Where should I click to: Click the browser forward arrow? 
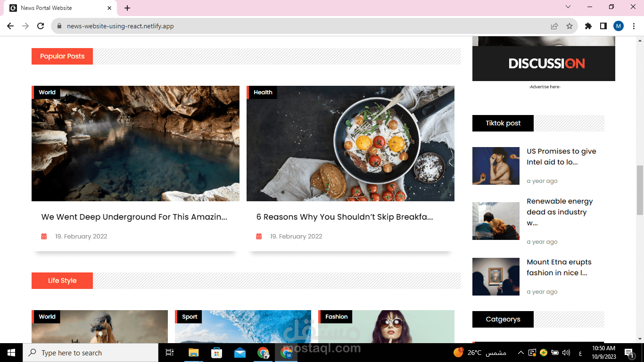(25, 26)
